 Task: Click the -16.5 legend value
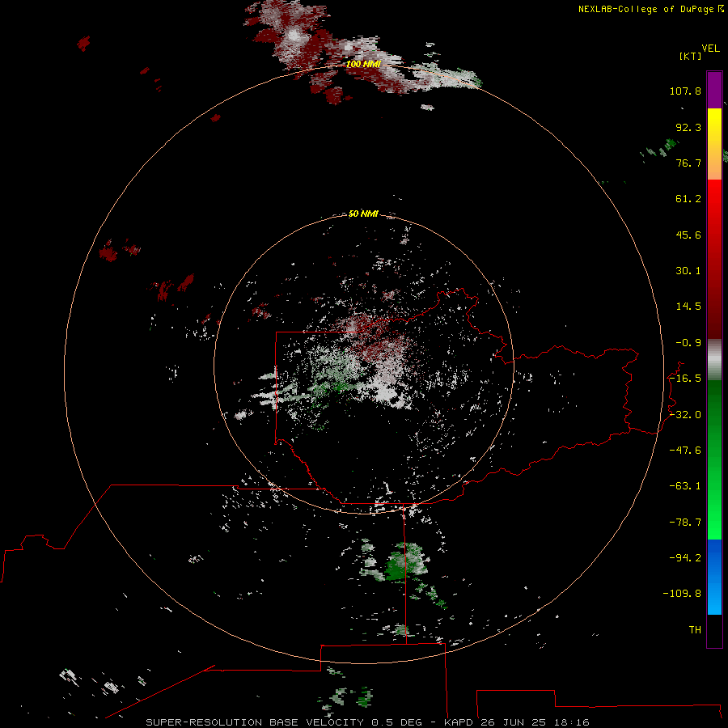pyautogui.click(x=685, y=379)
